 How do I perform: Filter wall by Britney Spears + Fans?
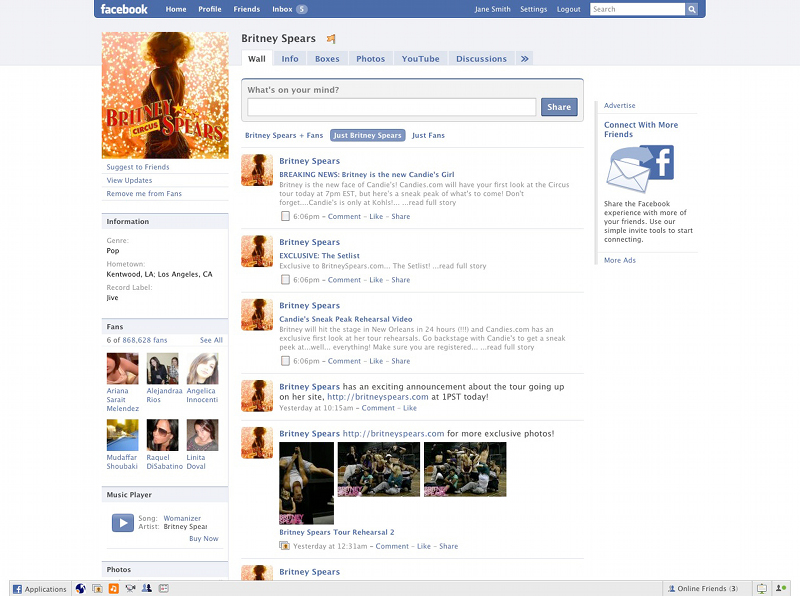click(284, 135)
